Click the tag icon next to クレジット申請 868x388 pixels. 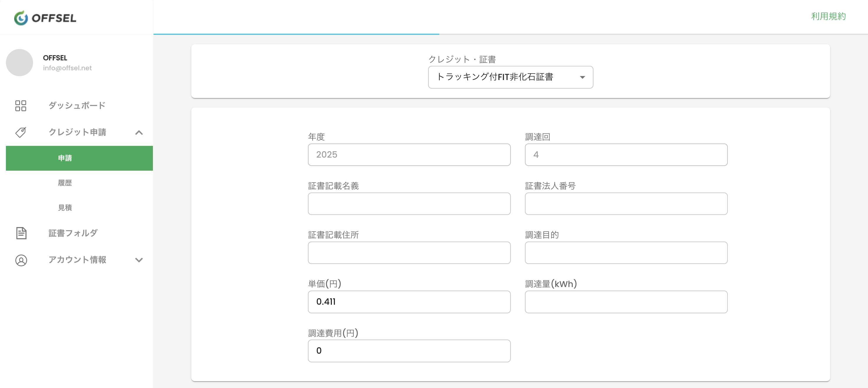(21, 132)
